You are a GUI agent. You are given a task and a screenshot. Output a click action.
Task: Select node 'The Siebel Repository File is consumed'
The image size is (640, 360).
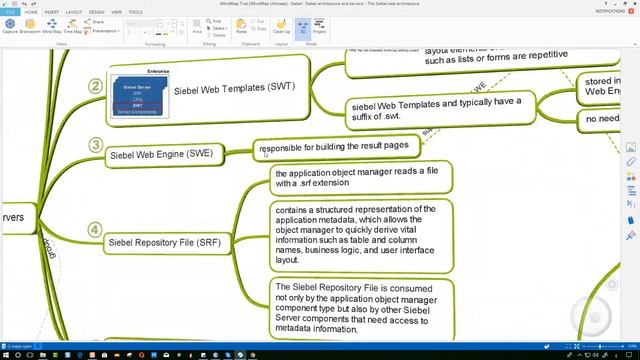(362, 309)
